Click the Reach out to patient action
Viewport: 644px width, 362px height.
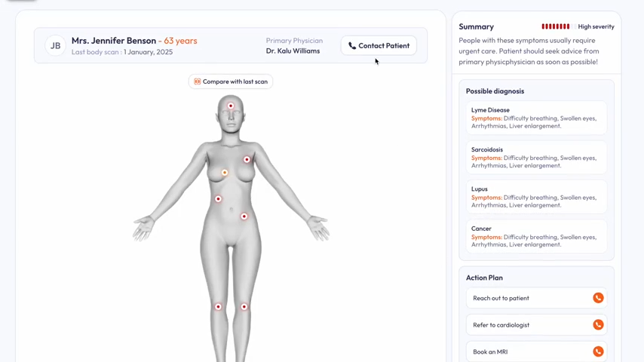pos(536,298)
